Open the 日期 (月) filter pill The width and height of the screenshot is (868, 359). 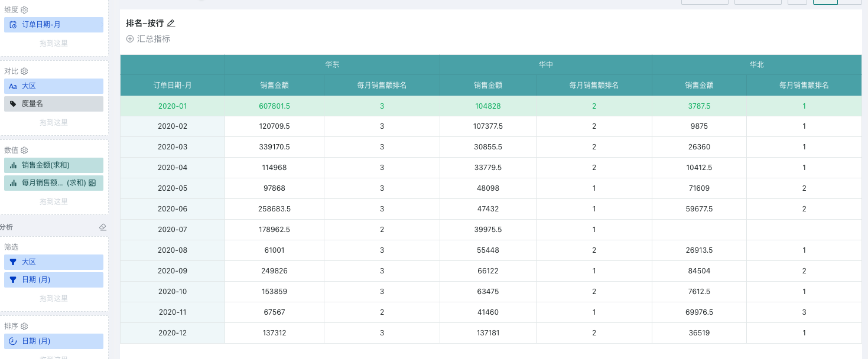(x=54, y=280)
